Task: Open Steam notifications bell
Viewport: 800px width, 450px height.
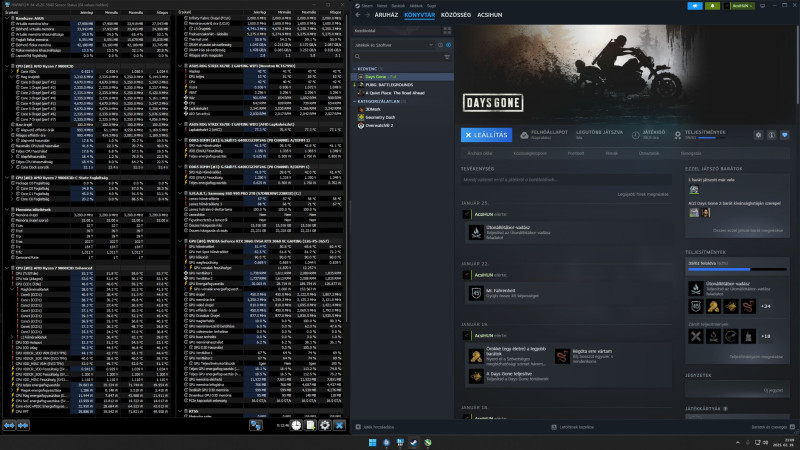Action: (712, 6)
